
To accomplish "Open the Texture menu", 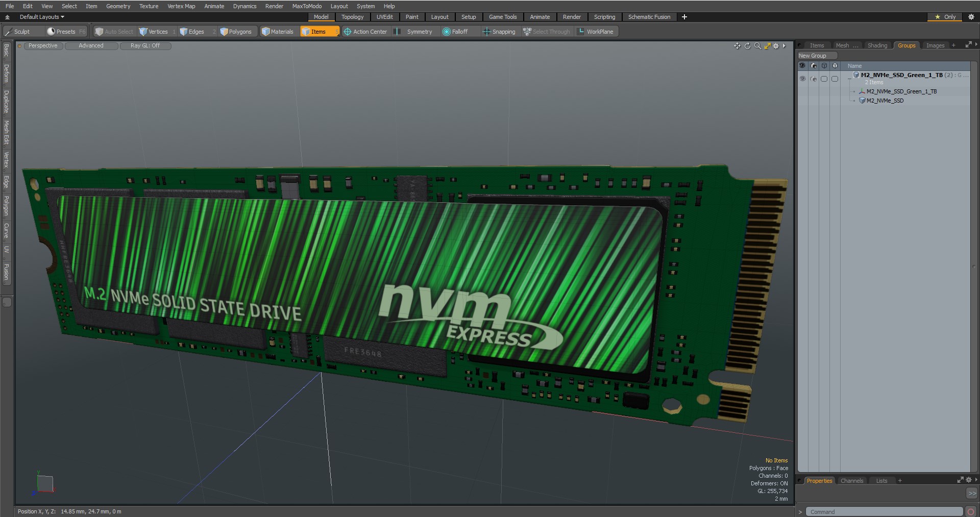I will click(149, 6).
